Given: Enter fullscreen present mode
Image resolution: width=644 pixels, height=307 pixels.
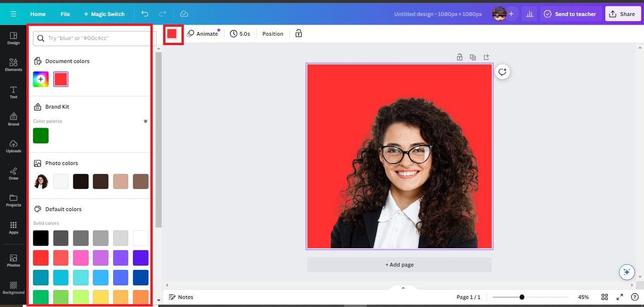Looking at the screenshot, I should 620,297.
